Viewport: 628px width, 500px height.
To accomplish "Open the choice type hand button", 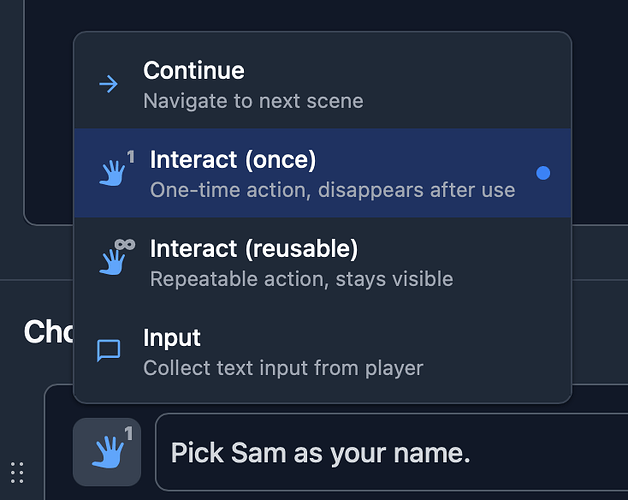I will point(107,452).
